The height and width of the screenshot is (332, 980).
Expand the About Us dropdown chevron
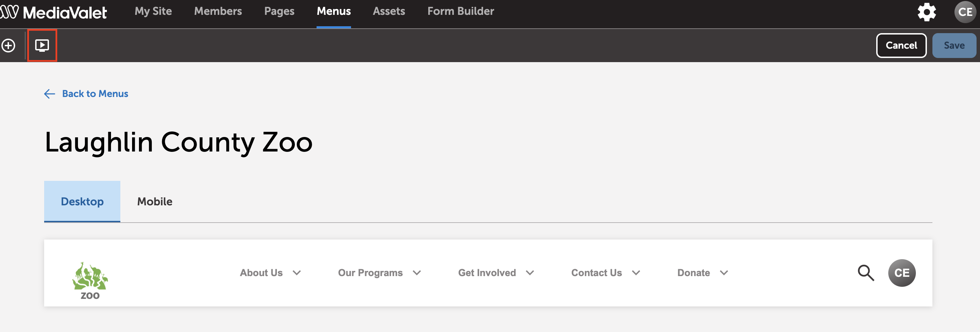297,273
